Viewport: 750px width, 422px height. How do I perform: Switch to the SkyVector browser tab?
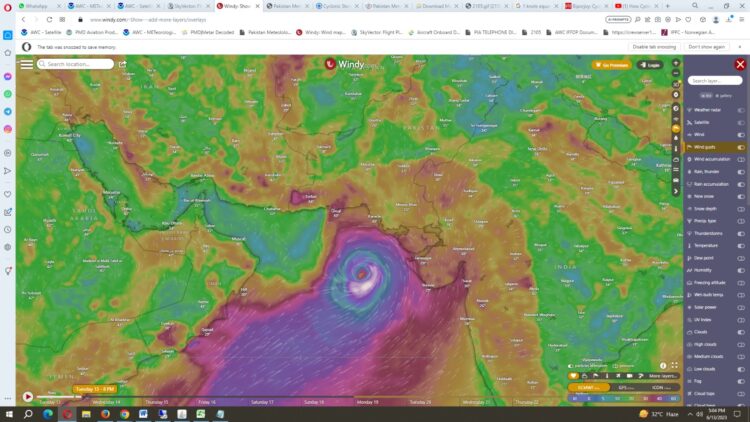click(x=187, y=6)
